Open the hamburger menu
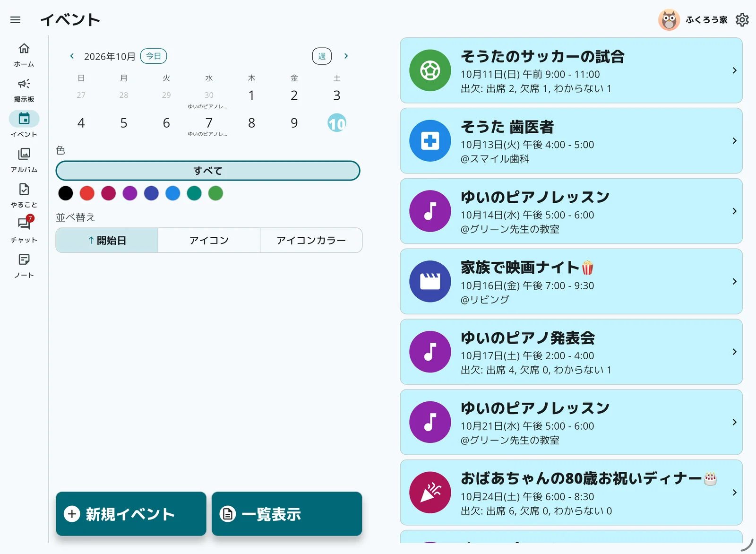Viewport: 756px width, 554px height. click(16, 20)
